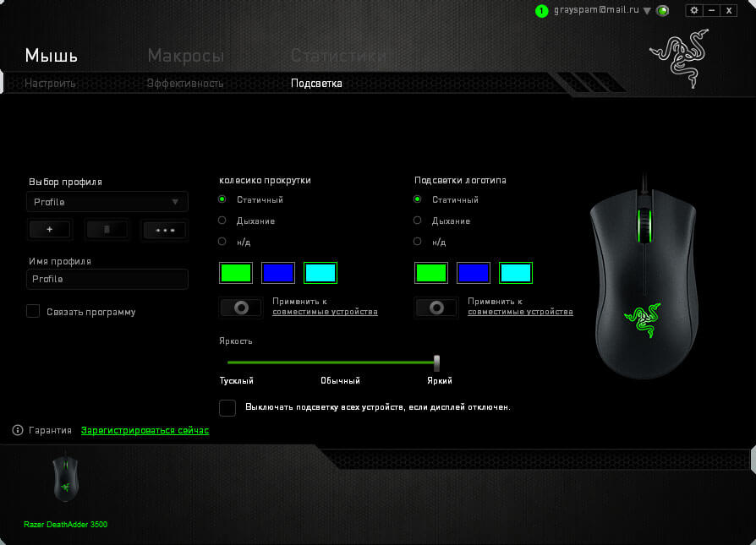Pick the blue color swatch for the logo
This screenshot has height=545, width=756.
pos(473,272)
